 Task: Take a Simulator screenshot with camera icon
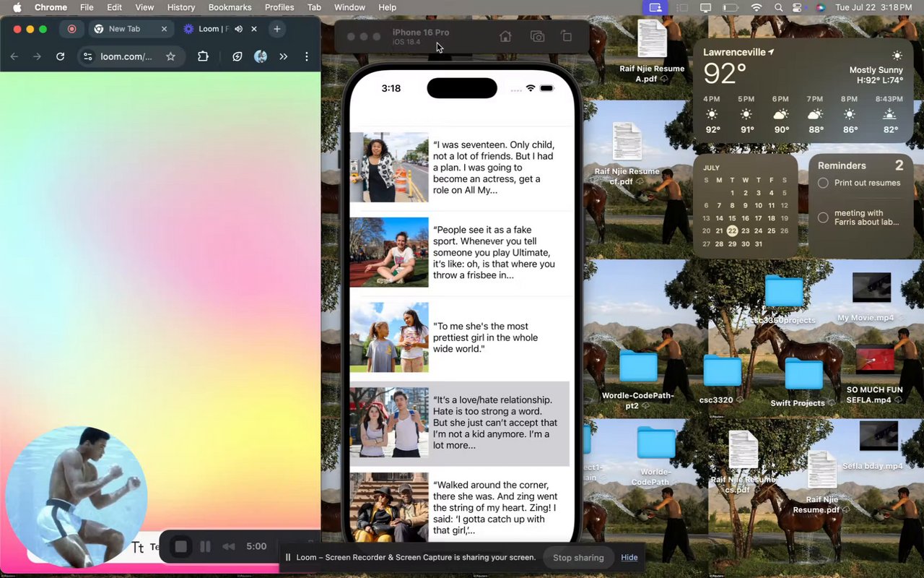click(x=537, y=36)
